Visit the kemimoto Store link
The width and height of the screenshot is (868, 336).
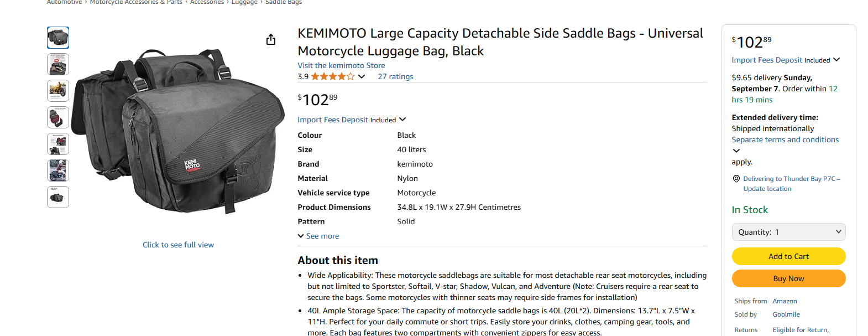[341, 65]
